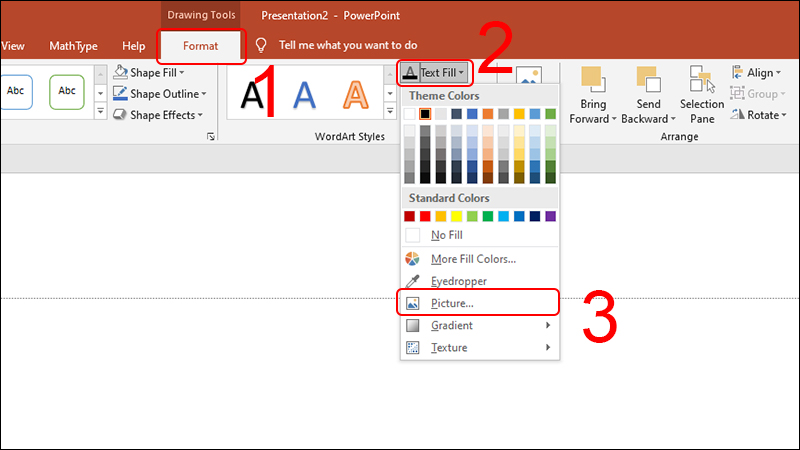
Task: Expand the Shape Effects dropdown arrow
Action: coord(200,115)
